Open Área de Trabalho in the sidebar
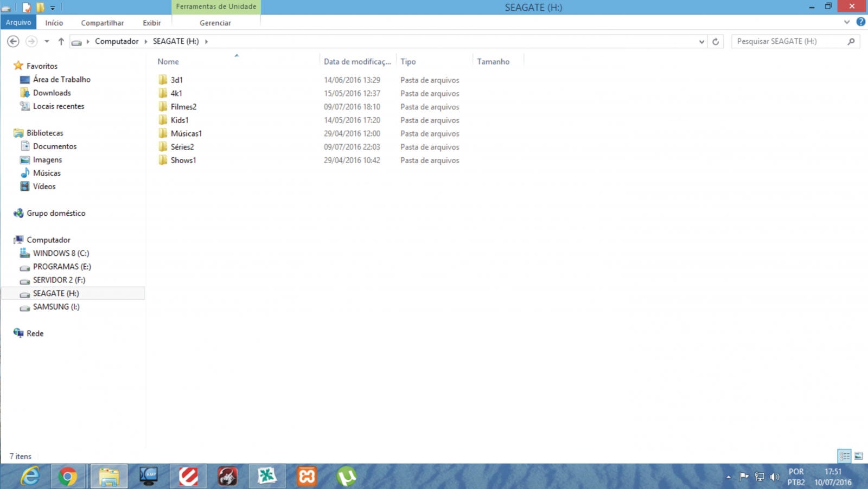868x489 pixels. click(61, 79)
